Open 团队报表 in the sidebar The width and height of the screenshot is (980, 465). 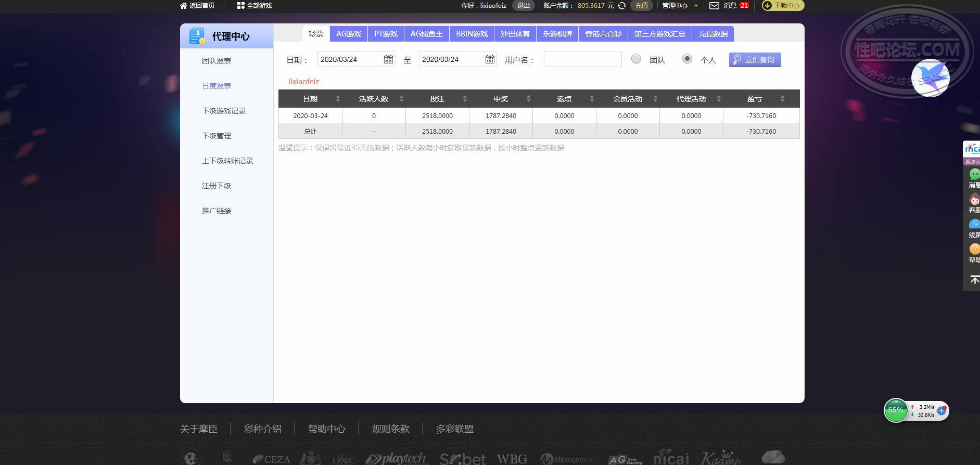point(217,61)
